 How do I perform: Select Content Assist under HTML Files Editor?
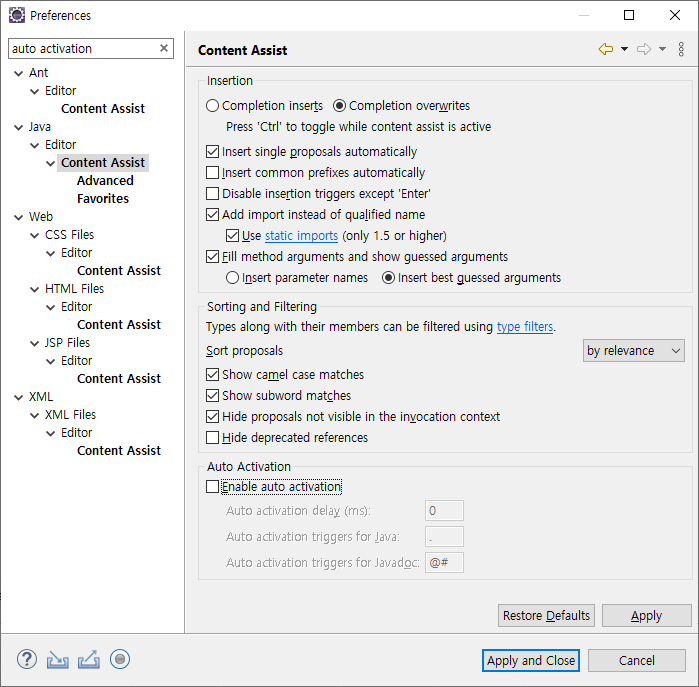(119, 325)
